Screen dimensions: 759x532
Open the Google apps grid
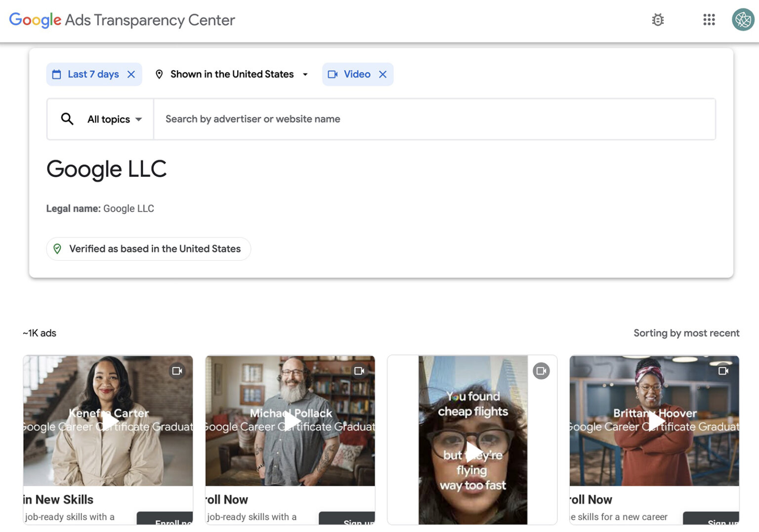click(x=709, y=20)
